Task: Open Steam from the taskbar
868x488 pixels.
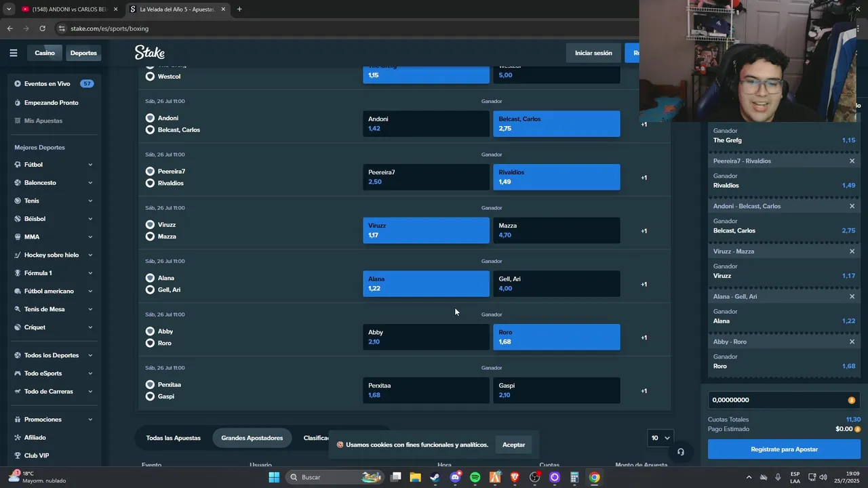Action: (x=435, y=477)
